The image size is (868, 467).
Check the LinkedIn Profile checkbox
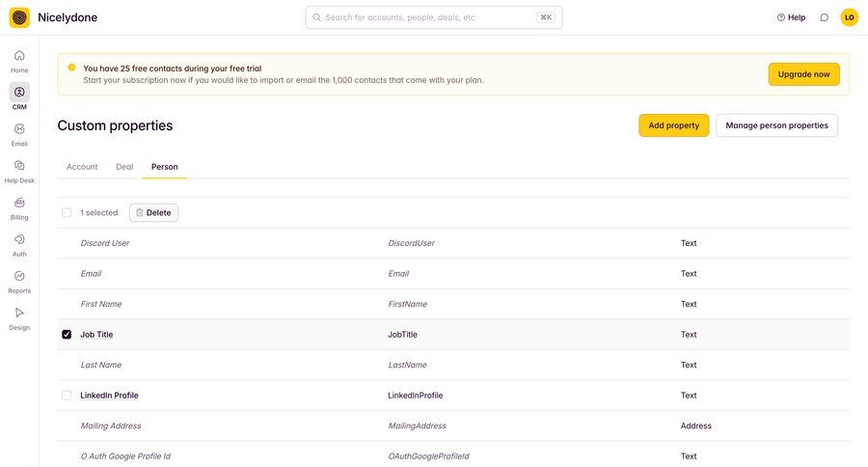point(67,396)
